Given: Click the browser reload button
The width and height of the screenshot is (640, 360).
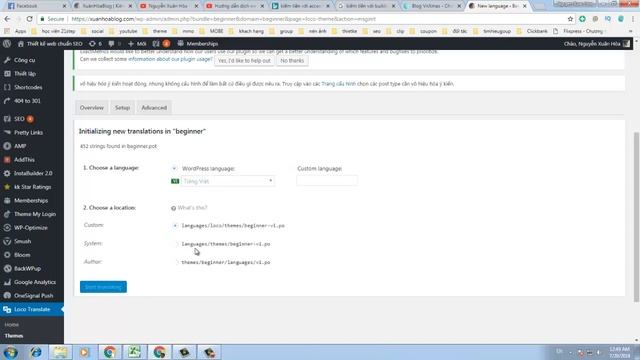Looking at the screenshot, I should tap(29, 19).
